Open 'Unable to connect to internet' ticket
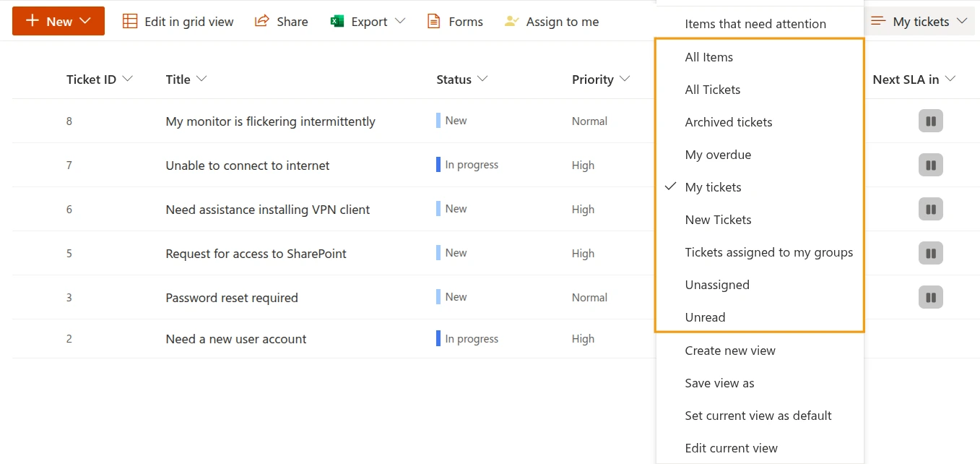 point(248,166)
